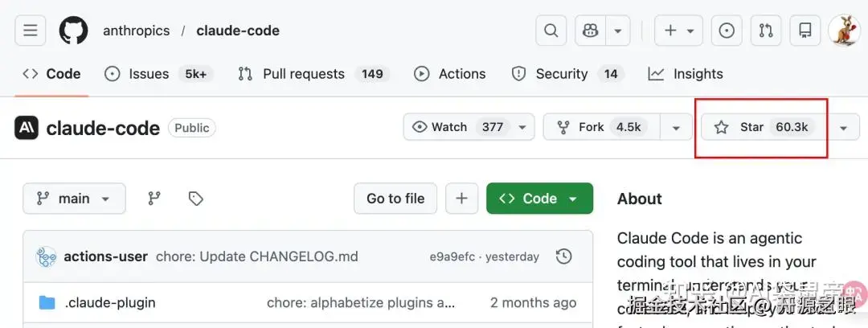Image resolution: width=868 pixels, height=328 pixels.
Task: Open the hamburger navigation menu
Action: point(31,31)
